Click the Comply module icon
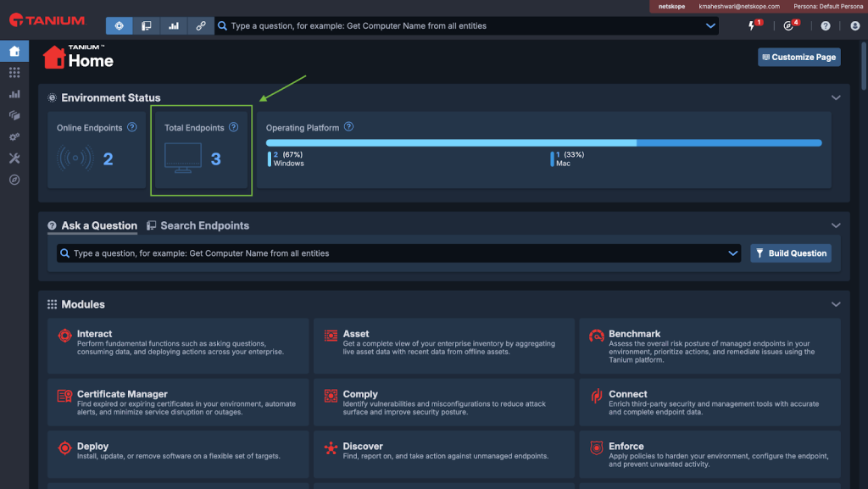This screenshot has height=489, width=868. [x=331, y=396]
